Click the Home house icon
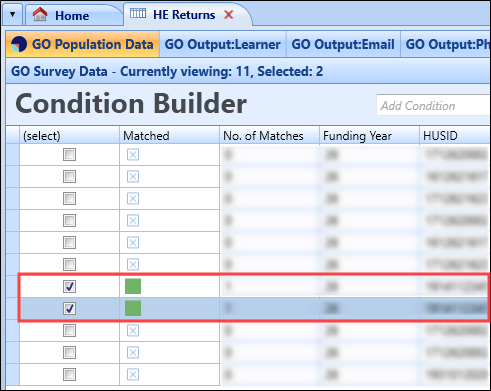Screen dimensions: 491x391 click(x=40, y=14)
